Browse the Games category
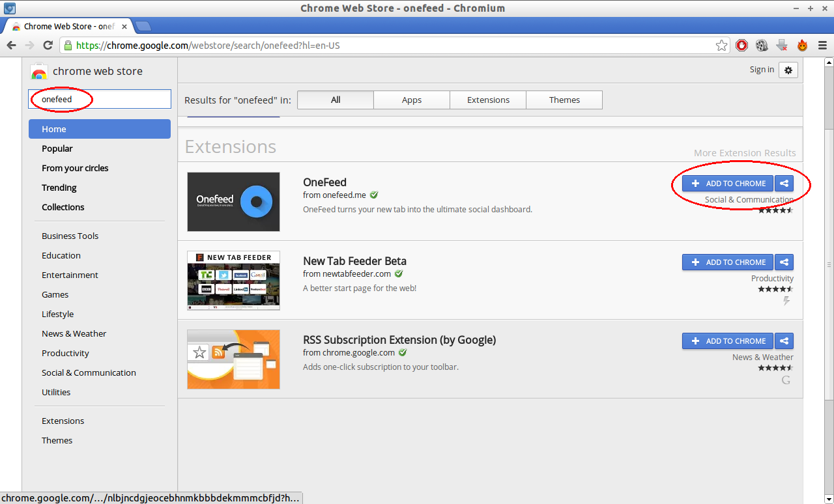The height and width of the screenshot is (504, 834). [55, 294]
